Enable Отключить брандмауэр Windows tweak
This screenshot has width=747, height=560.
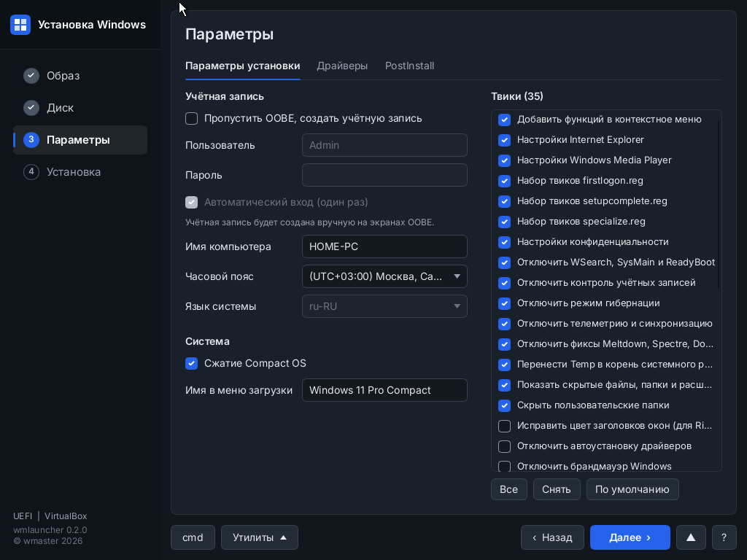pyautogui.click(x=504, y=467)
